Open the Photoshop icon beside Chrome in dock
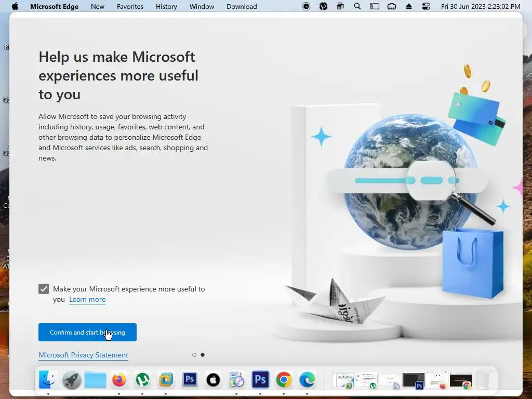The width and height of the screenshot is (532, 399). point(260,380)
